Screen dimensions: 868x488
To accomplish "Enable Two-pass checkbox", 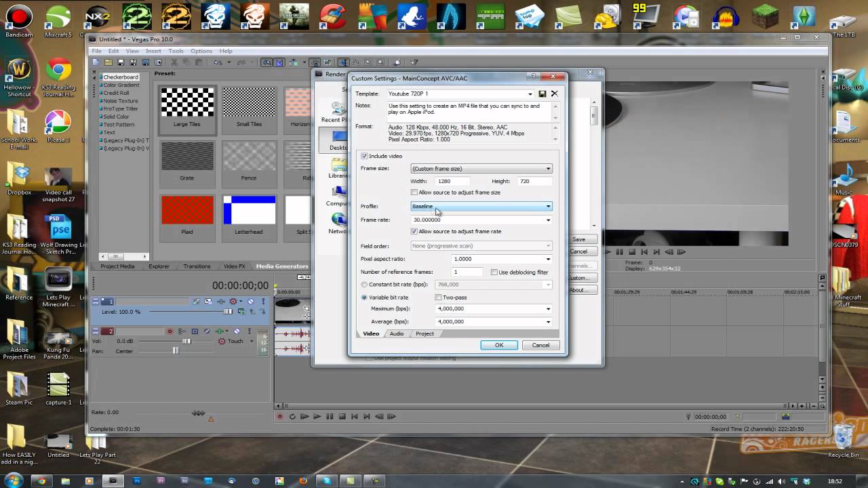I will pyautogui.click(x=438, y=297).
